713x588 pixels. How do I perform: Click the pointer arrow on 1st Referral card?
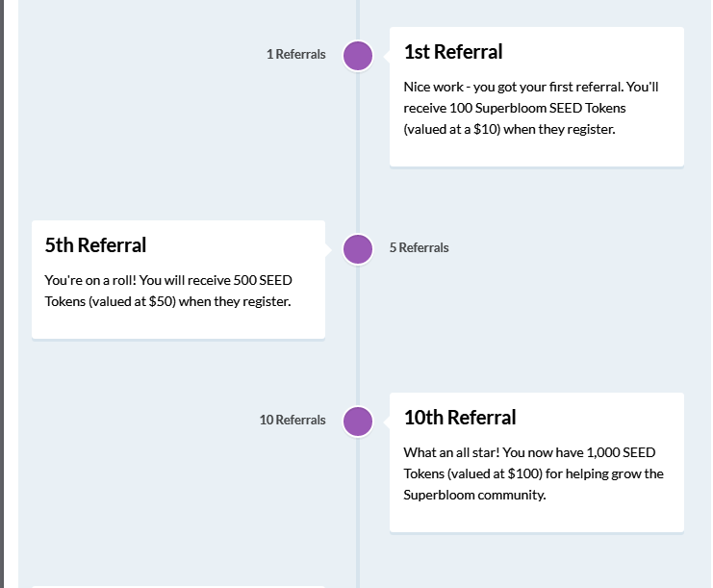(387, 56)
